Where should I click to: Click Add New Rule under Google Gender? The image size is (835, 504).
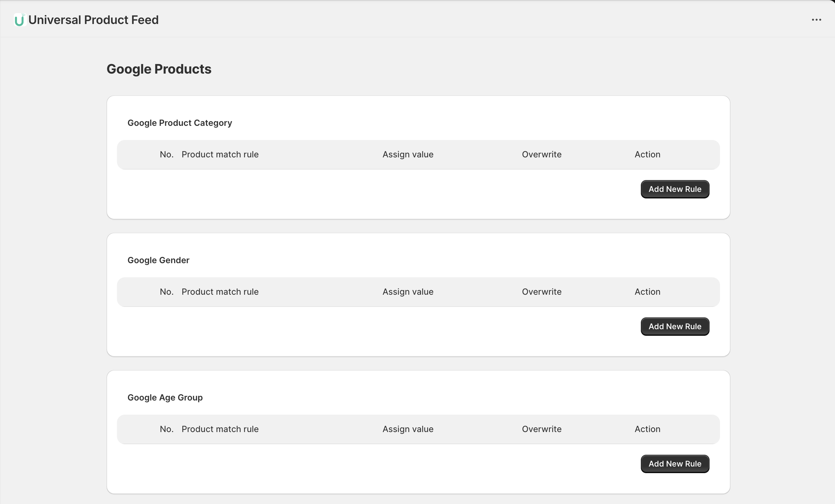tap(675, 326)
